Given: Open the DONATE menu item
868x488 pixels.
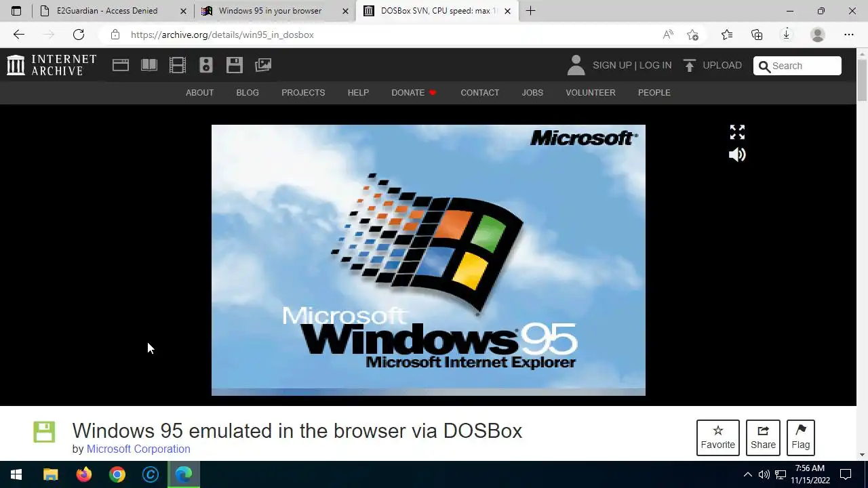Looking at the screenshot, I should pyautogui.click(x=414, y=93).
